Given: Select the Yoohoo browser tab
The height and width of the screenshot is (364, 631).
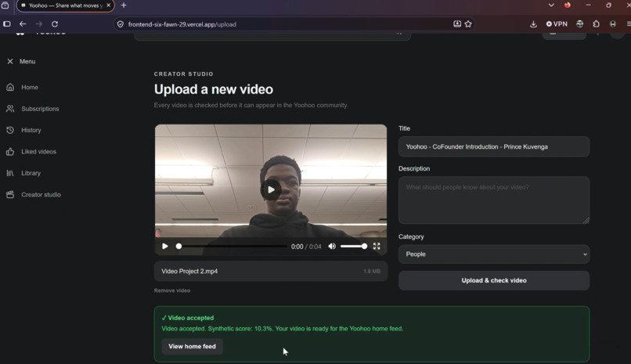Looking at the screenshot, I should pyautogui.click(x=66, y=5).
